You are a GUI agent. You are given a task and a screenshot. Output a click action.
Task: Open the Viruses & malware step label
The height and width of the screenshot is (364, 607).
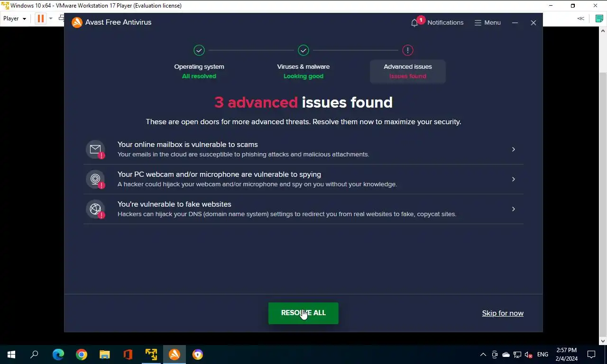point(303,67)
